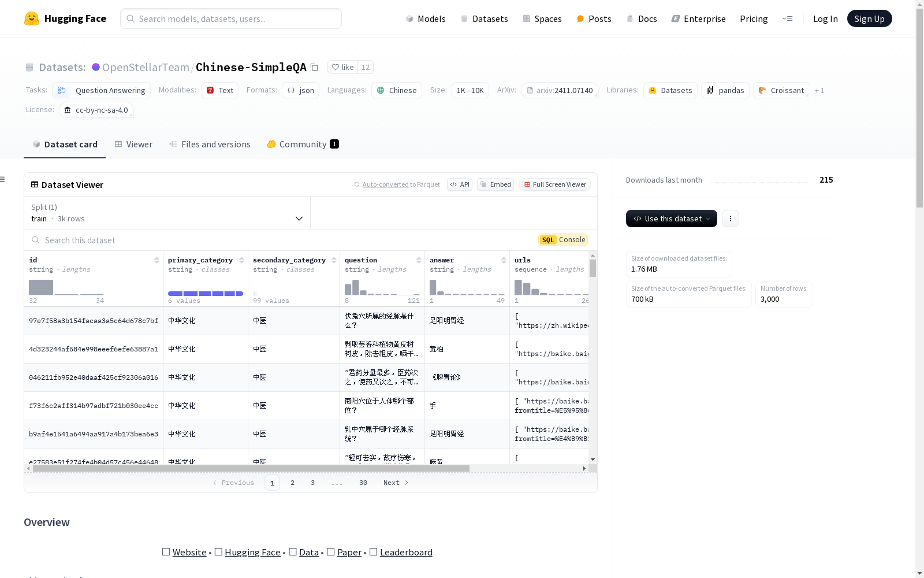The width and height of the screenshot is (924, 578).
Task: Click the Auto-converted to Parquet link
Action: [x=397, y=184]
